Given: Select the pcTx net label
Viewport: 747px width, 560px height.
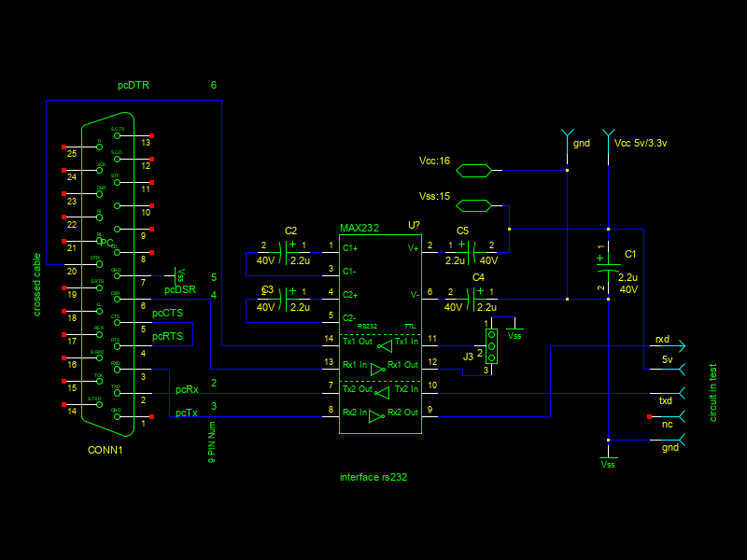Looking at the screenshot, I should 186,413.
